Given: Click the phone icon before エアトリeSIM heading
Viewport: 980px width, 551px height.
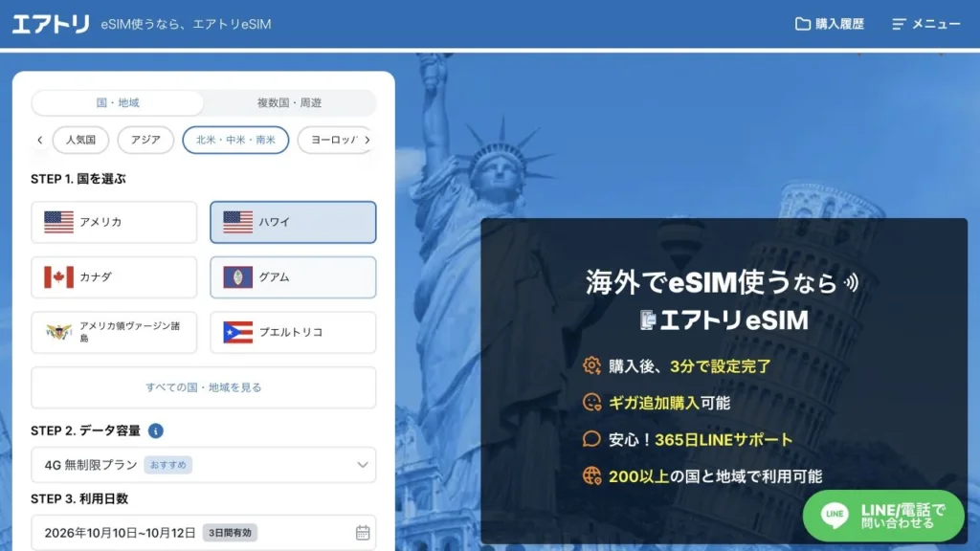Looking at the screenshot, I should coord(648,320).
